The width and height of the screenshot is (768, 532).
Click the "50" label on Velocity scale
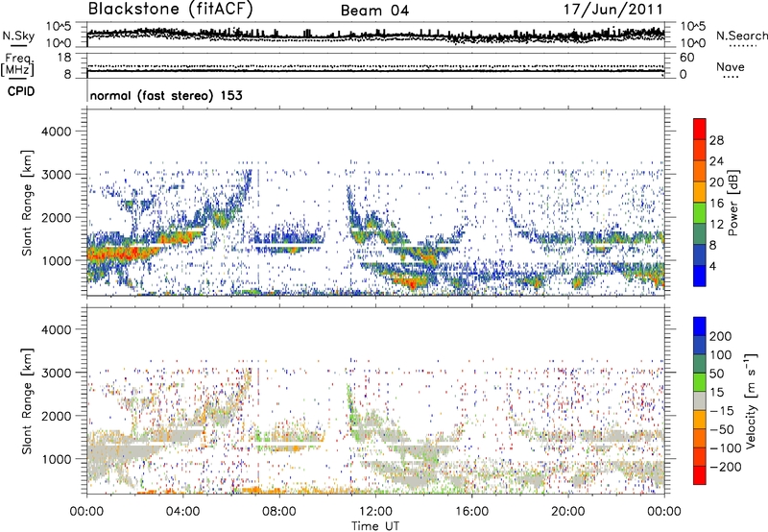(716, 374)
